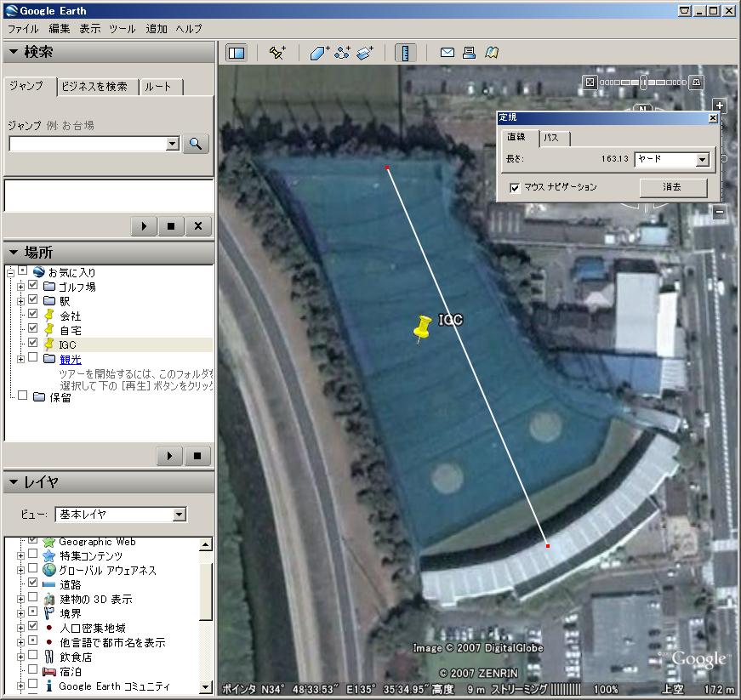Expand the 観光 folder
This screenshot has width=741, height=700.
(x=20, y=359)
